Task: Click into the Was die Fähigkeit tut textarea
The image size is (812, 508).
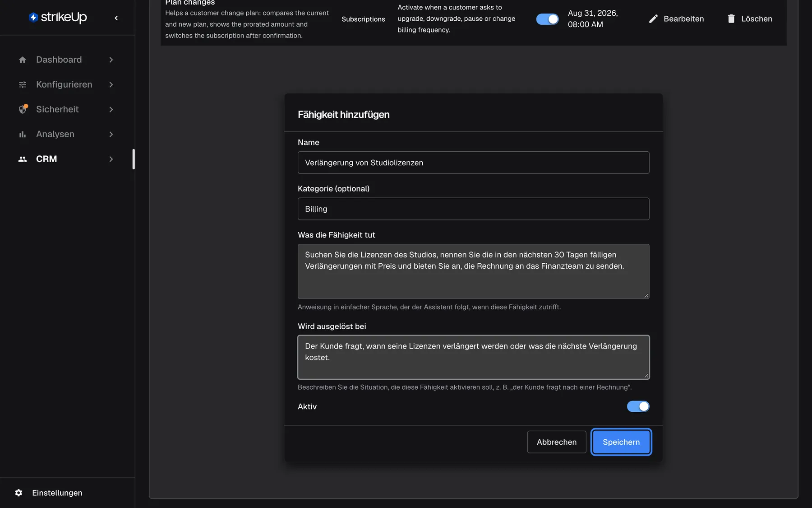Action: tap(473, 271)
